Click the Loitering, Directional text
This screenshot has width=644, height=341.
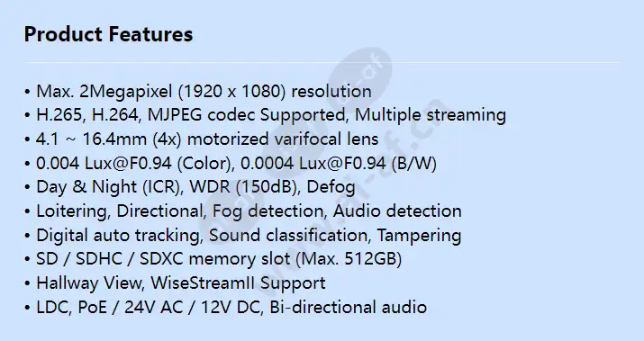(x=122, y=211)
